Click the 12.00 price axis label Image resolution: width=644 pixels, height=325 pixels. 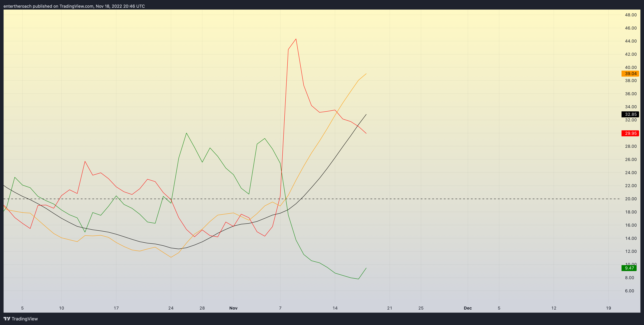point(631,251)
